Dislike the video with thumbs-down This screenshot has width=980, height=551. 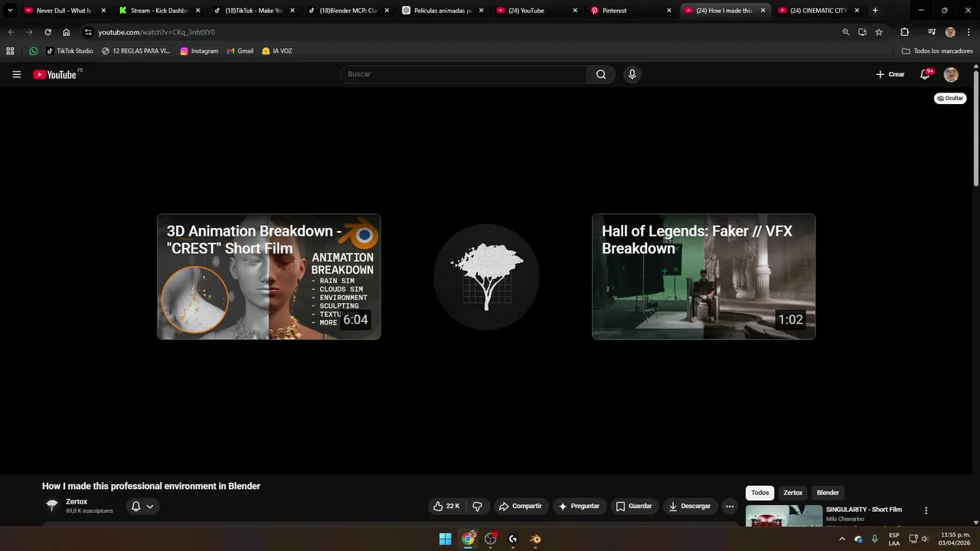[477, 506]
